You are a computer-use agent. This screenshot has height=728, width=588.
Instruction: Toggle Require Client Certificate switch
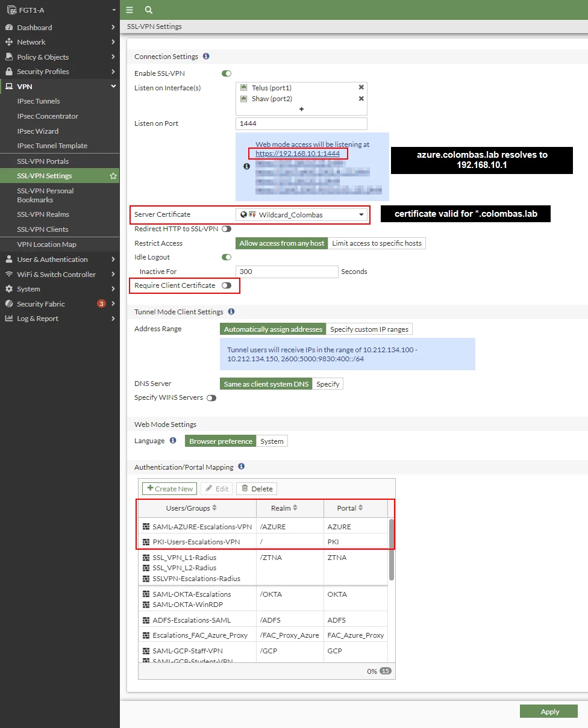point(227,285)
